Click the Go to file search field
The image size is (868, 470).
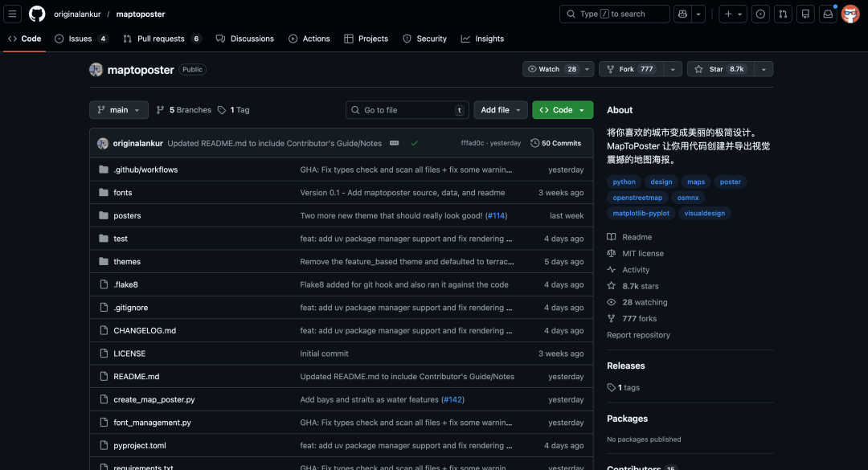pos(407,109)
